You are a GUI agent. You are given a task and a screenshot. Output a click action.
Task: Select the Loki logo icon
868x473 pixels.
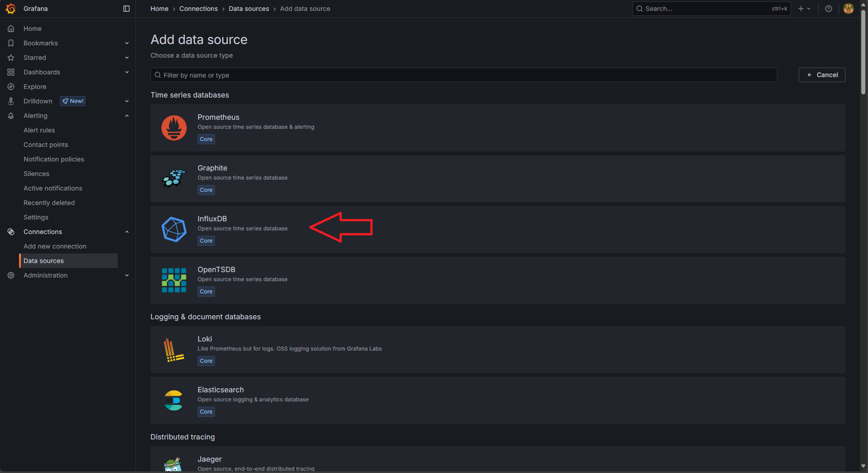pos(174,350)
